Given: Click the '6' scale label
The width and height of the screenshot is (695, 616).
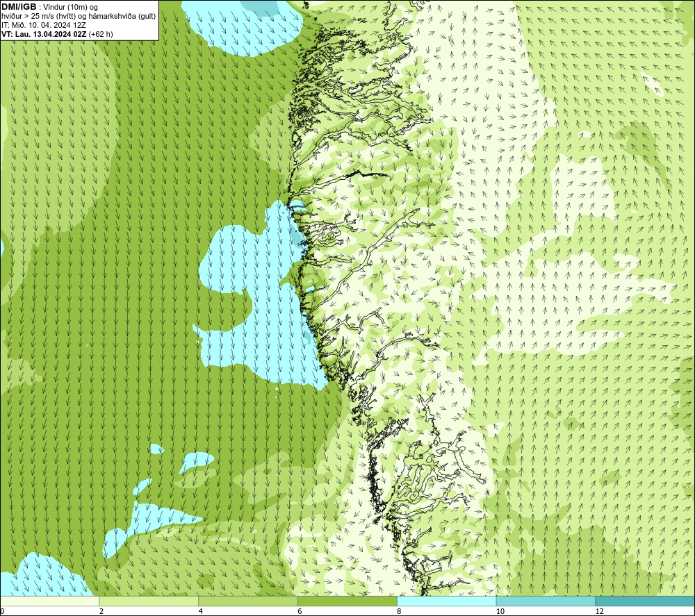Looking at the screenshot, I should pos(300,611).
